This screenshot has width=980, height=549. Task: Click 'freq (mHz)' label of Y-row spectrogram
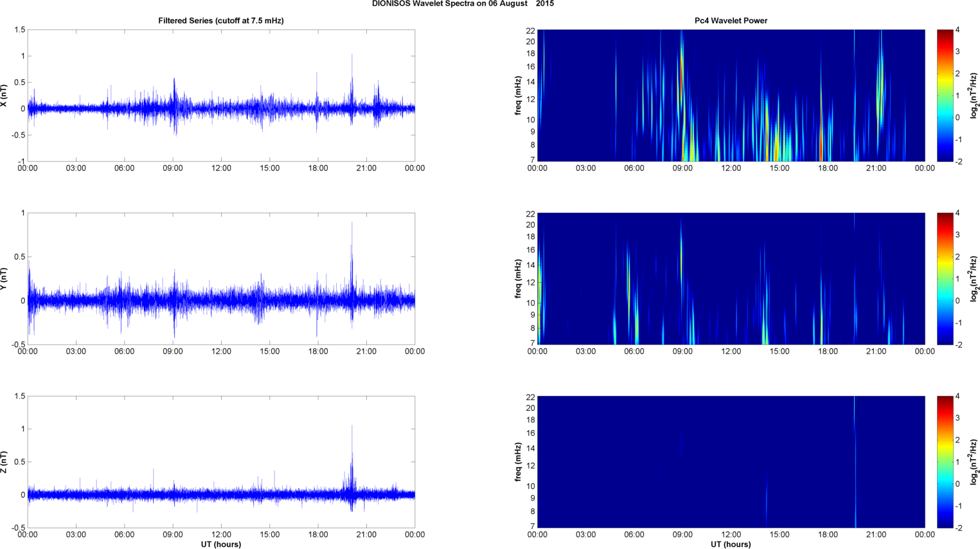tap(518, 278)
